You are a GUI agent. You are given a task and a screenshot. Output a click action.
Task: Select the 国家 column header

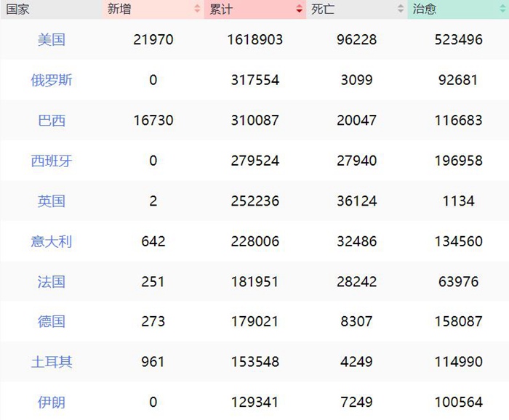point(18,9)
